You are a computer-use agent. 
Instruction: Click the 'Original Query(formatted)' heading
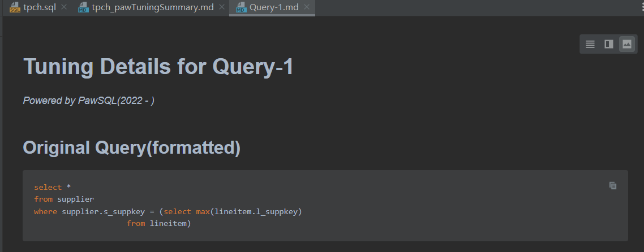tap(131, 148)
